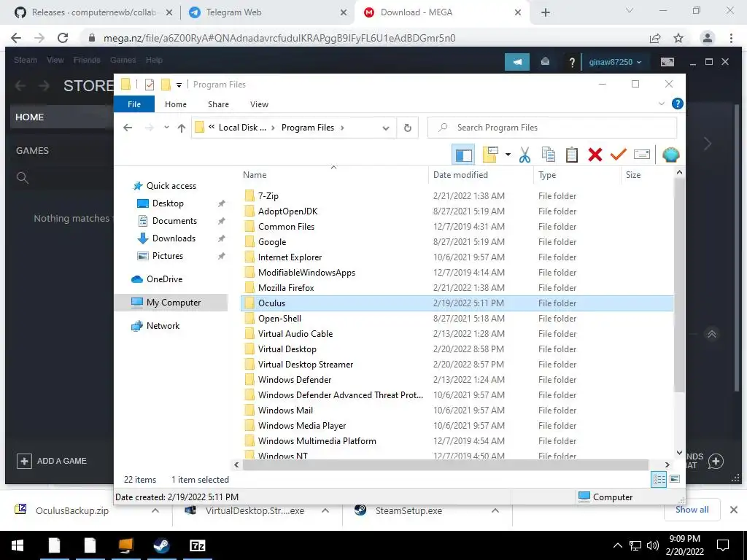Click ADD A GAME in Steam
This screenshot has width=747, height=560.
tap(52, 461)
